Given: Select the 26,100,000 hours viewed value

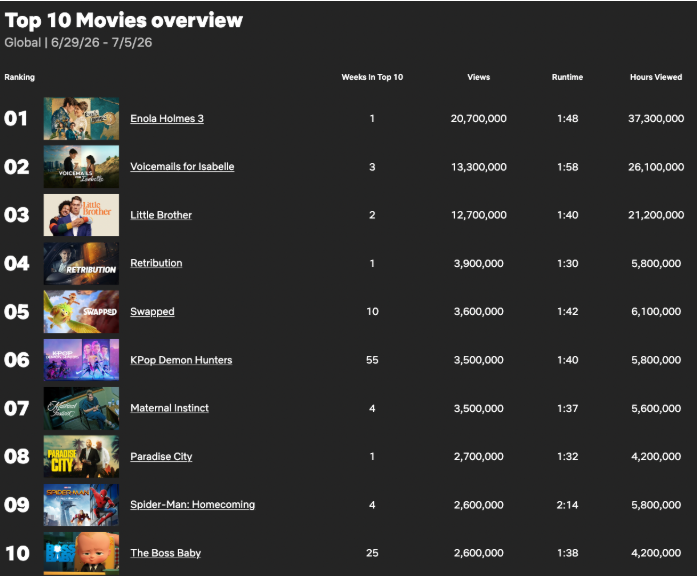Looking at the screenshot, I should click(656, 167).
